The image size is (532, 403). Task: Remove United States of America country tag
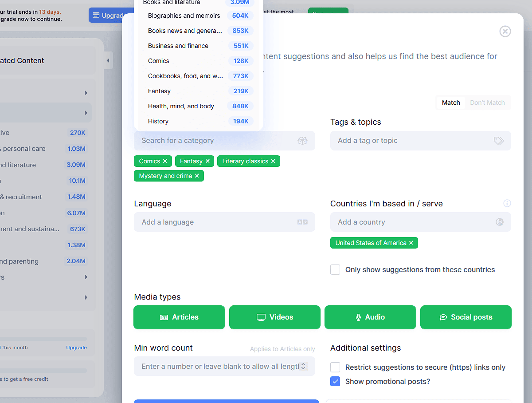point(411,243)
